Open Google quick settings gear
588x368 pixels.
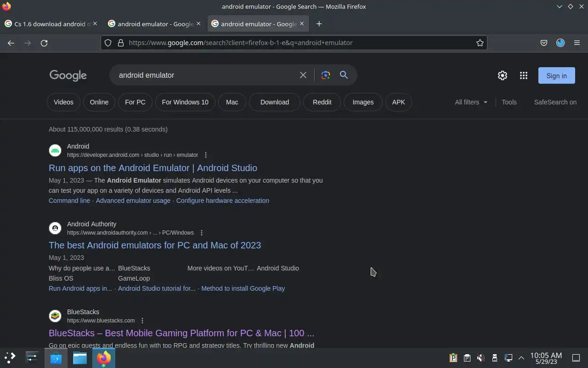tap(503, 75)
